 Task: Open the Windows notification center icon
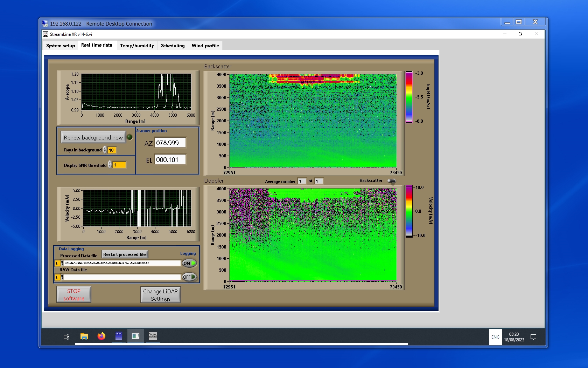pyautogui.click(x=533, y=337)
